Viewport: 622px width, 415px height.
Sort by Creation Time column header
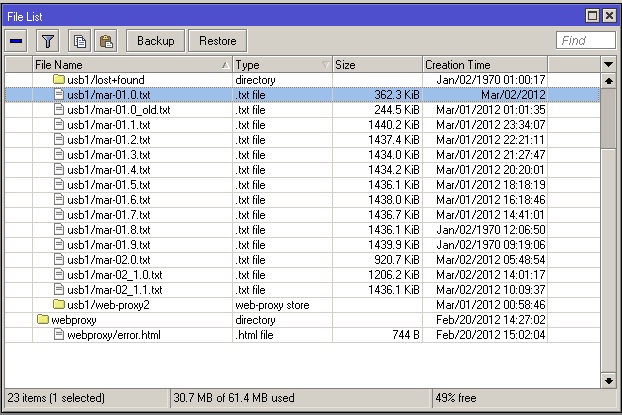pyautogui.click(x=485, y=65)
